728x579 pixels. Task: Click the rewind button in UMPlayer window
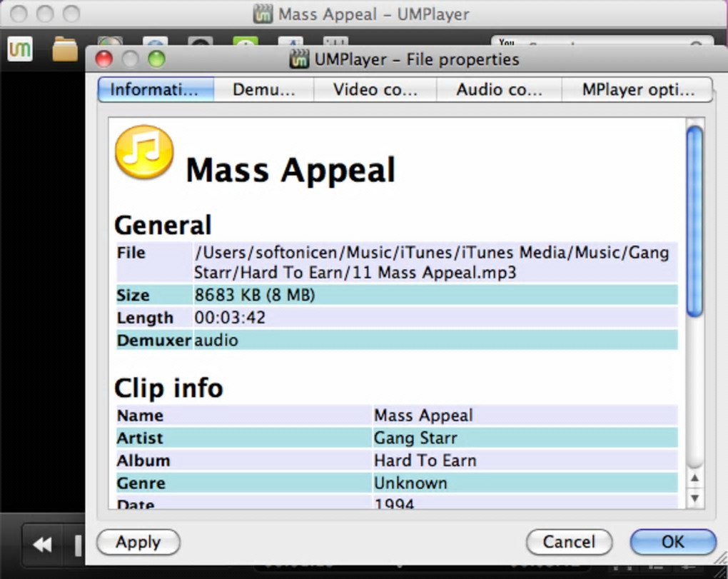coord(42,544)
